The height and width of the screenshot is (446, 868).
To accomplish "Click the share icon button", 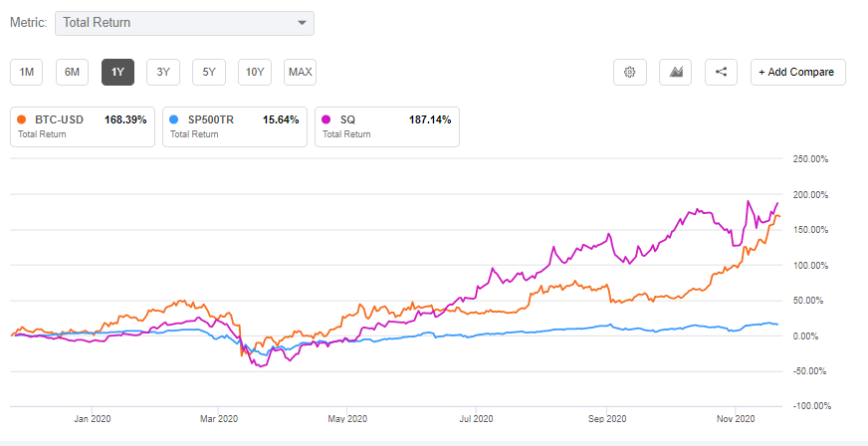I will click(x=721, y=72).
